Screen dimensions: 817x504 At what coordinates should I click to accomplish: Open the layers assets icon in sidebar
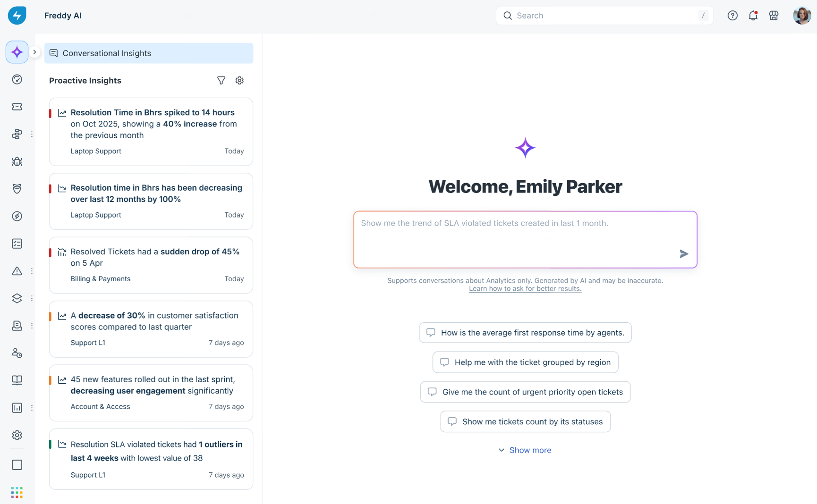(17, 298)
